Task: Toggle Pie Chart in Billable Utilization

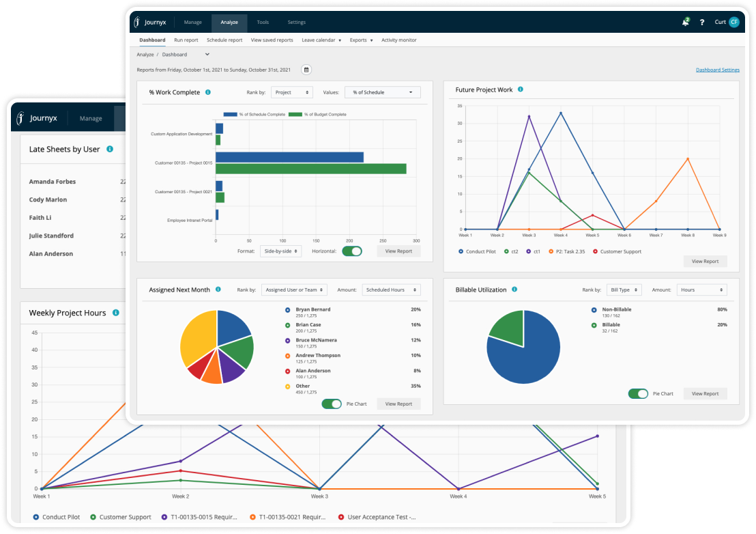Action: [639, 393]
